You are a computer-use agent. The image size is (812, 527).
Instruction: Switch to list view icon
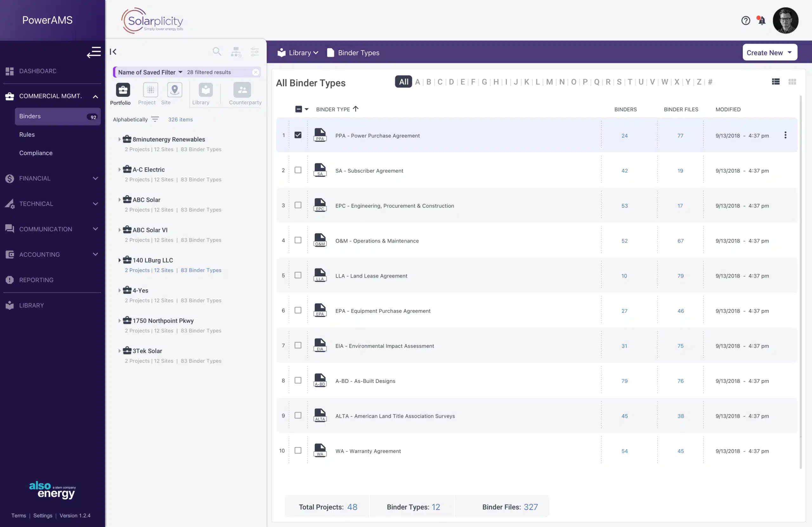coord(776,82)
